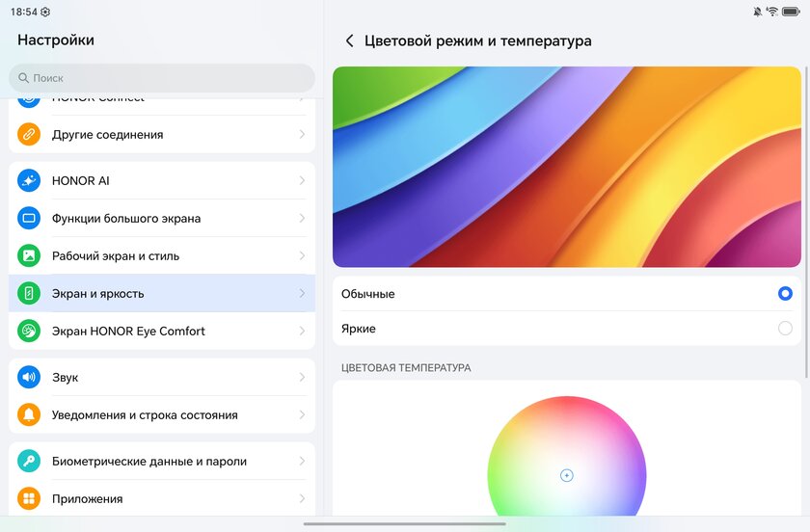Image resolution: width=810 pixels, height=532 pixels.
Task: Tap the Обычные option label
Action: tap(367, 294)
